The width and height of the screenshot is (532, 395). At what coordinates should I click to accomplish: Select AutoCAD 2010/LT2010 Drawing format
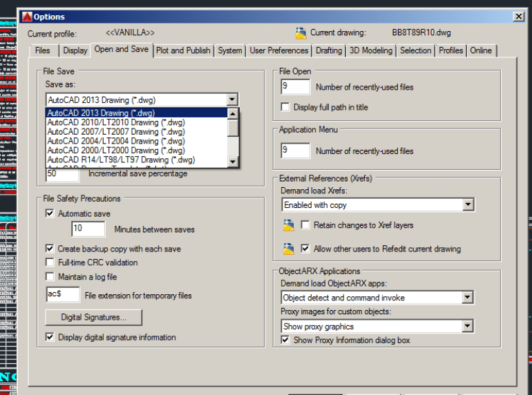point(137,122)
